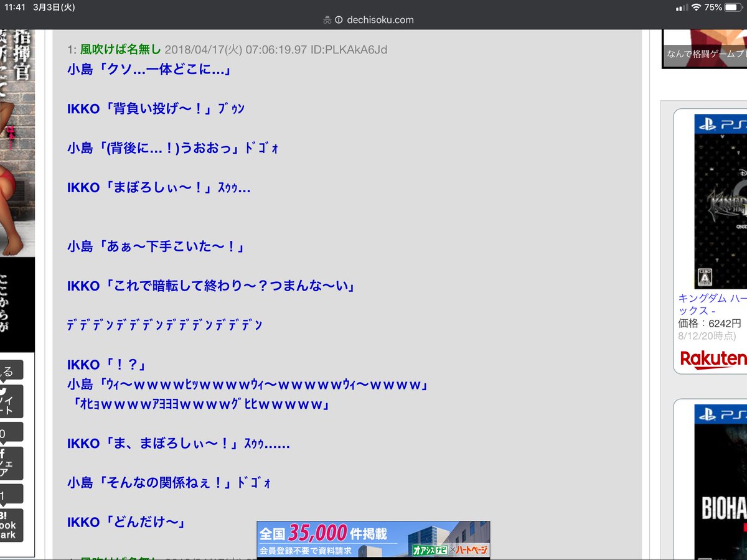This screenshot has width=747, height=560.
Task: Tap the Facebook share count bubble showing 0
Action: pyautogui.click(x=11, y=433)
